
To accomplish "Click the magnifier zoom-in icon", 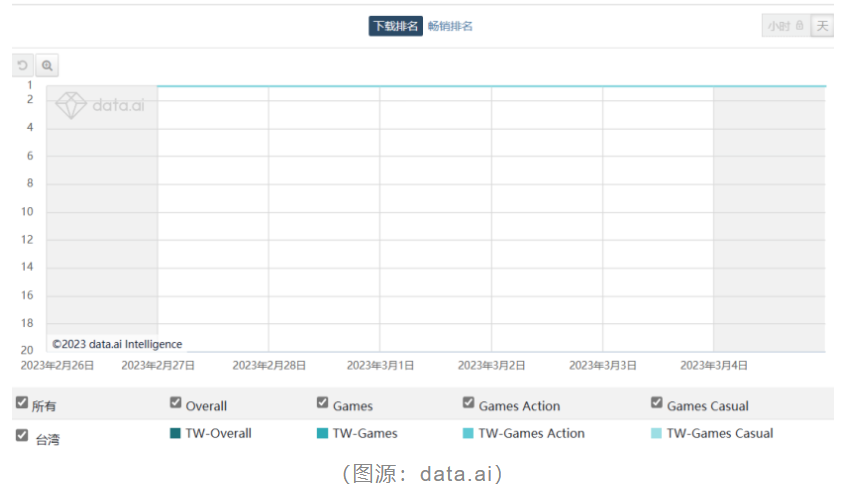I will tap(47, 66).
